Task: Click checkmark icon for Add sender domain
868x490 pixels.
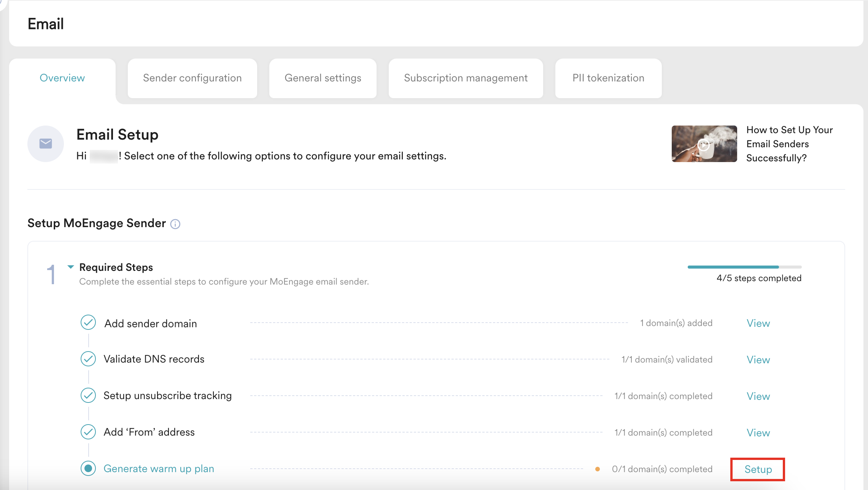Action: [x=88, y=323]
